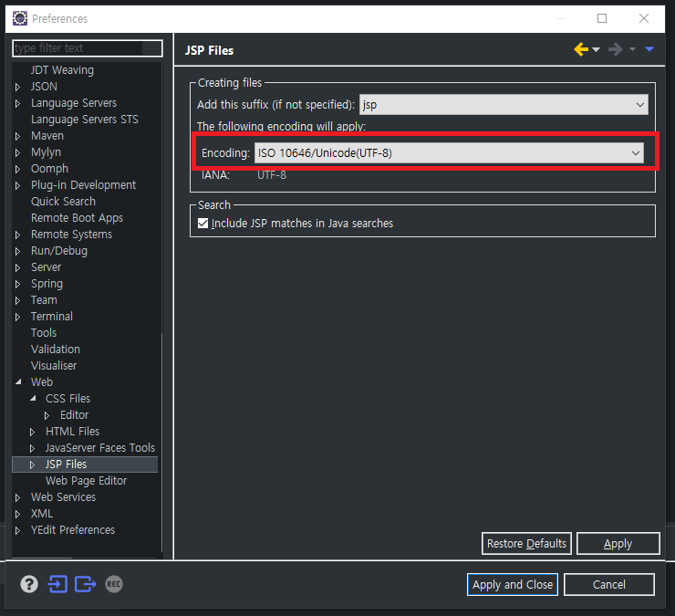
Task: Click the Cancel button
Action: point(608,584)
